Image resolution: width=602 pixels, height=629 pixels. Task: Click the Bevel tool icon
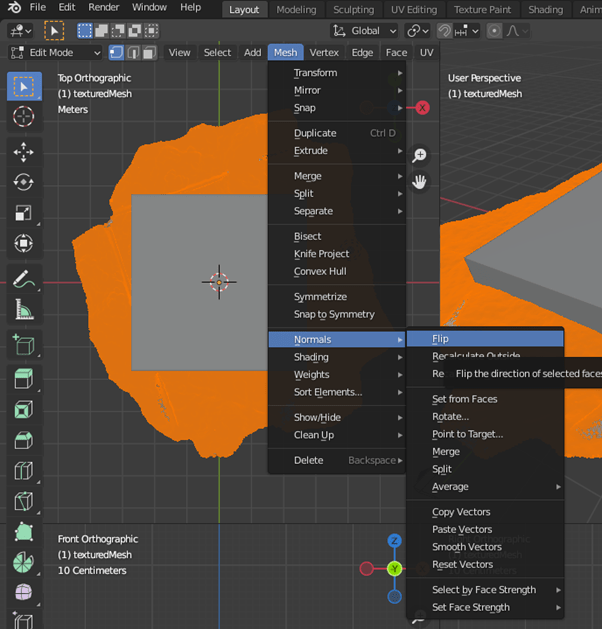(x=23, y=440)
